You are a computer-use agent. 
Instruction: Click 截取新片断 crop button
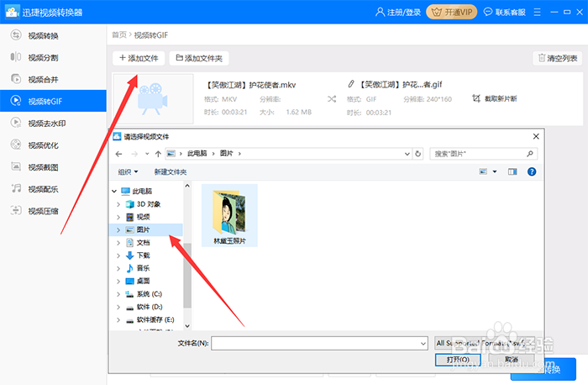pos(495,98)
